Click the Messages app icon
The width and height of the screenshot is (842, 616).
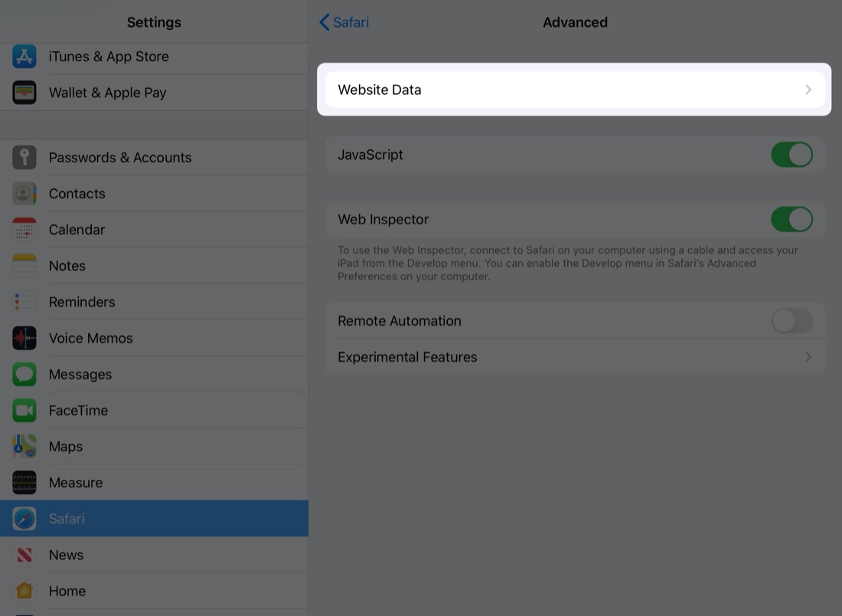click(x=24, y=373)
